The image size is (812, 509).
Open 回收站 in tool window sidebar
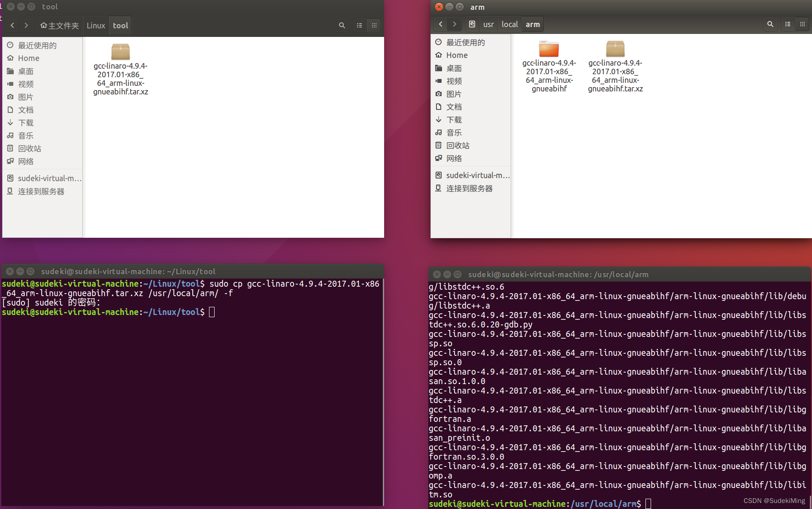[x=42, y=148]
